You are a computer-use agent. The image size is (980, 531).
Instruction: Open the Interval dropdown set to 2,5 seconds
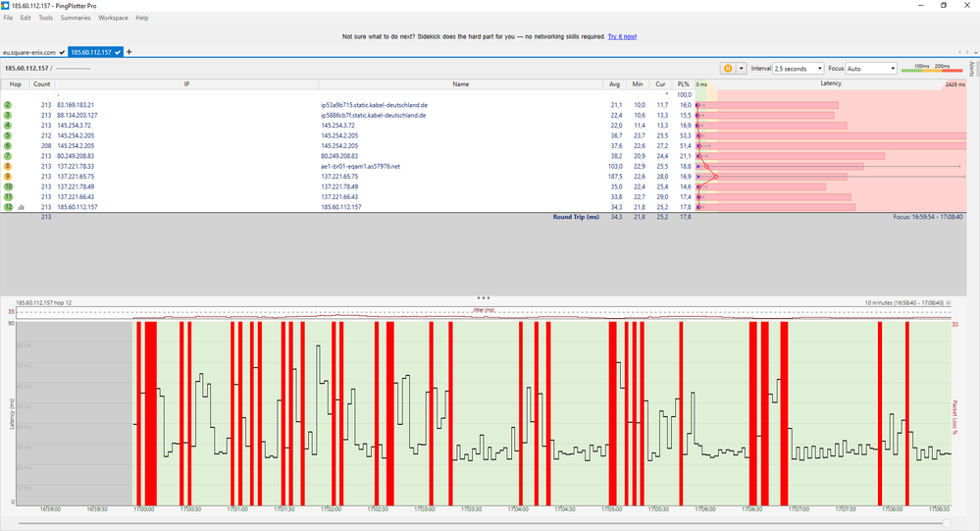coord(798,69)
